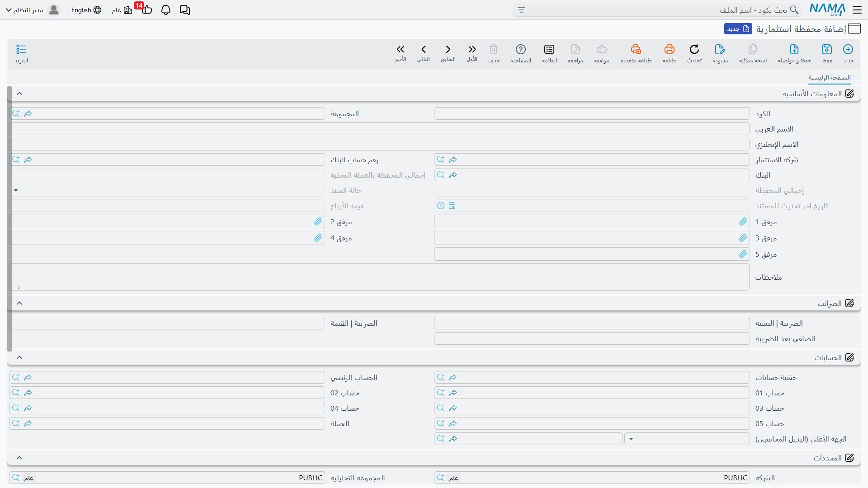Collapse the الضرائب section
The width and height of the screenshot is (868, 488).
click(19, 303)
